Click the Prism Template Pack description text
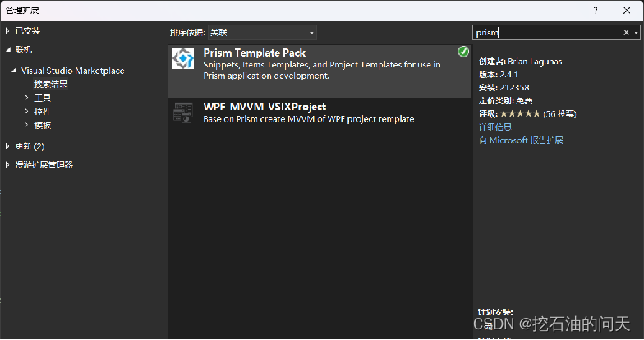The image size is (644, 340). pos(322,71)
